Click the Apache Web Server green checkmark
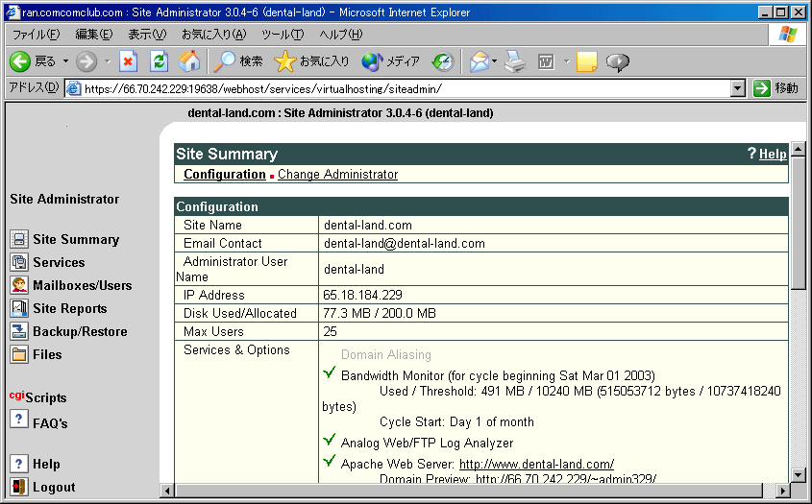The image size is (812, 504). point(330,461)
